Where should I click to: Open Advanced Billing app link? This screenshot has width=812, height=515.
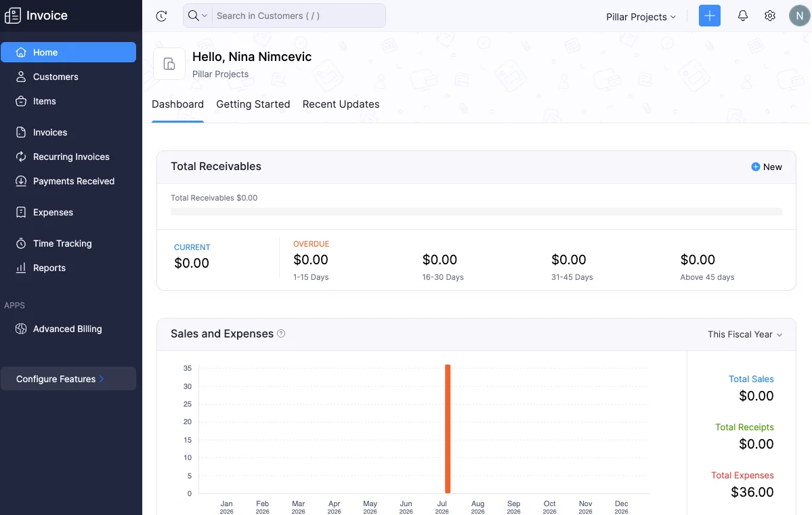coord(68,329)
